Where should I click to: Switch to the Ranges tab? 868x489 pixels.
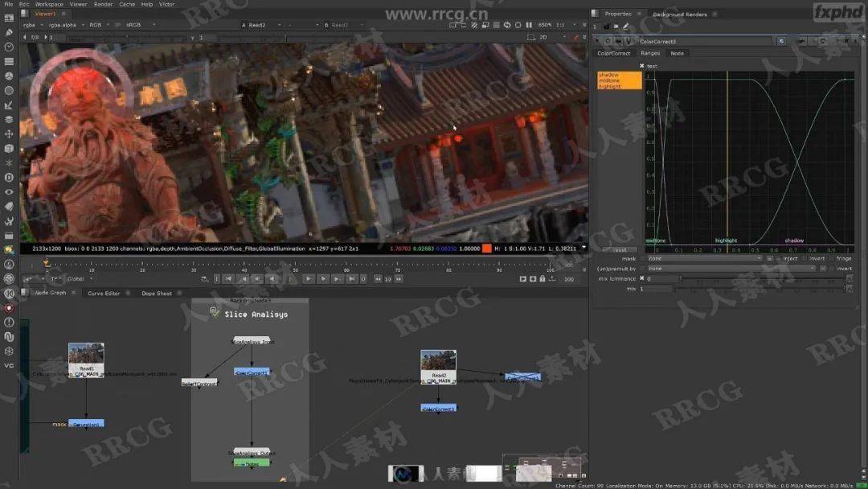tap(650, 53)
